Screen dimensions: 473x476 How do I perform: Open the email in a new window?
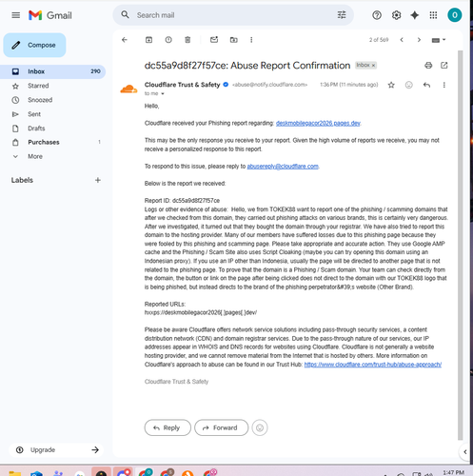point(444,66)
